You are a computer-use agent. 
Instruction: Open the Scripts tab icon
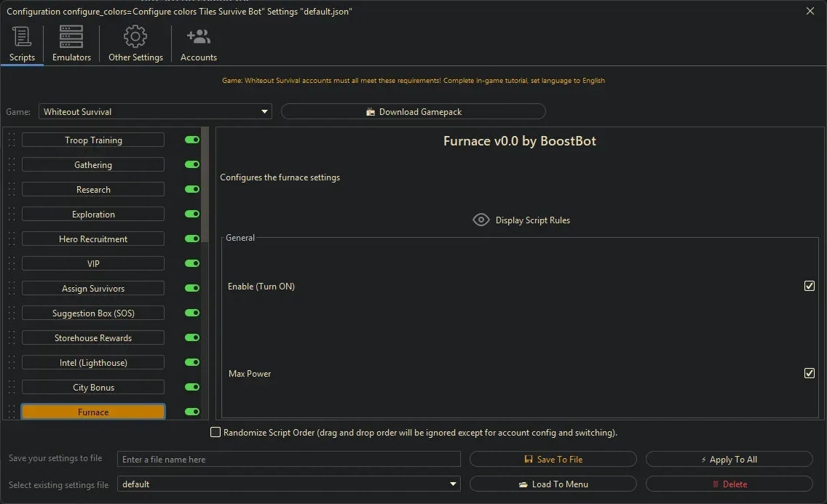[22, 36]
